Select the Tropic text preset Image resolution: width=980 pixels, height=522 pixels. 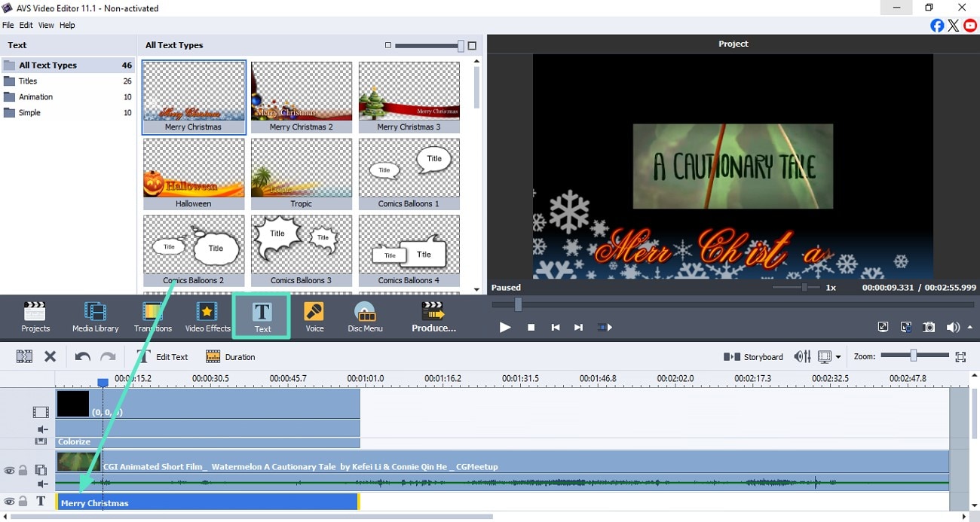pyautogui.click(x=302, y=174)
